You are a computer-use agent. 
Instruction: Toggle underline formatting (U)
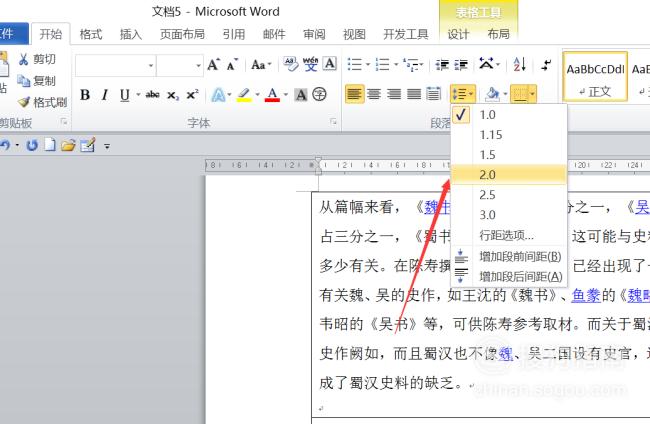pos(124,95)
